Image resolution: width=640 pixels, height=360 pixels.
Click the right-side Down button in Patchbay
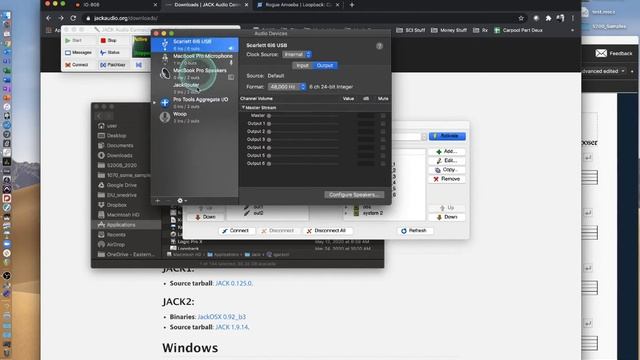click(x=447, y=217)
